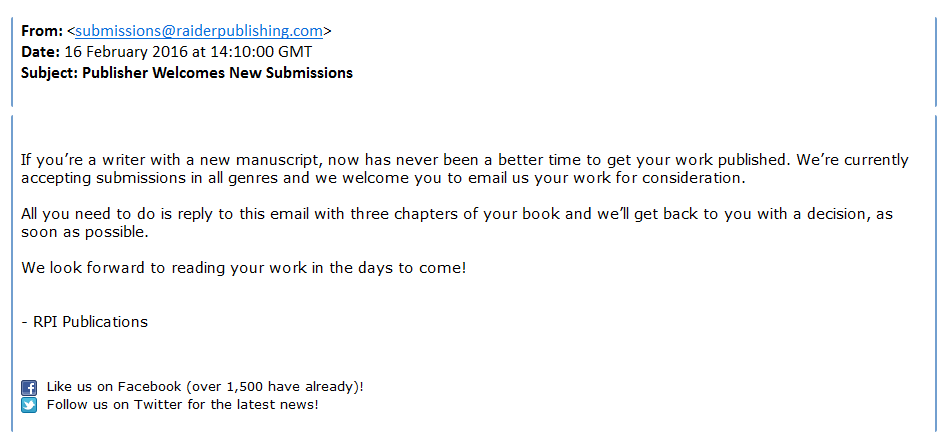The image size is (947, 434).
Task: Click the '- RPI Publications' signature
Action: (84, 322)
